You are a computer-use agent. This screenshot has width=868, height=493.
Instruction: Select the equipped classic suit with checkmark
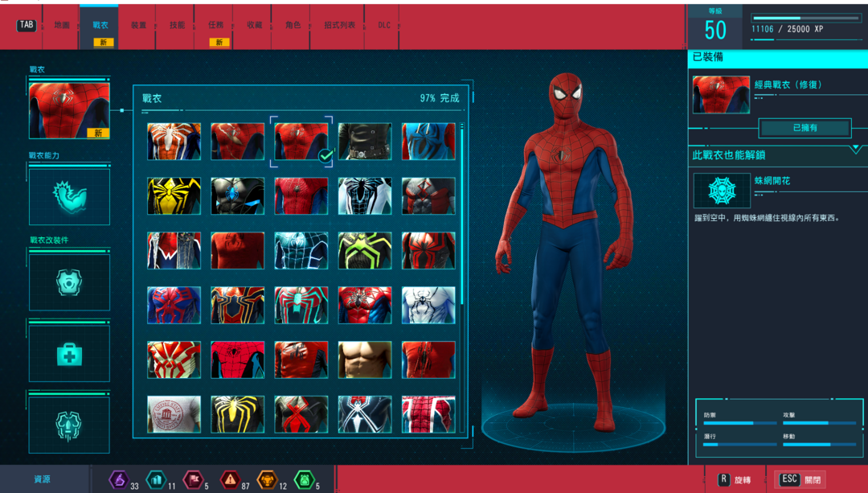(x=301, y=142)
